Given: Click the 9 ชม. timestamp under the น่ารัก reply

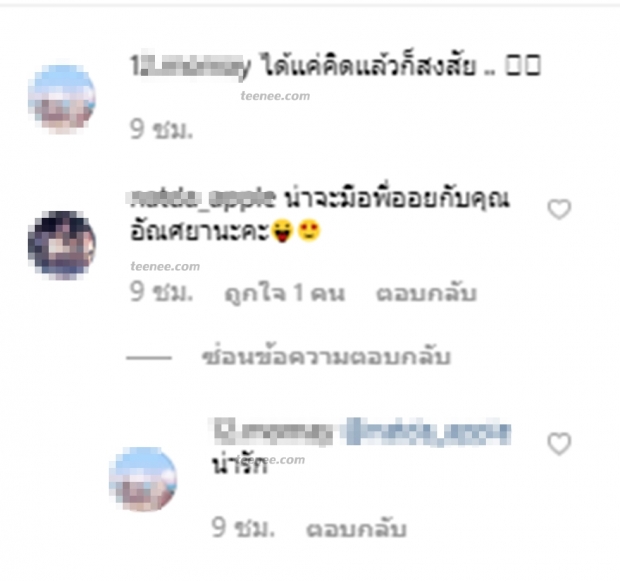Looking at the screenshot, I should click(243, 528).
